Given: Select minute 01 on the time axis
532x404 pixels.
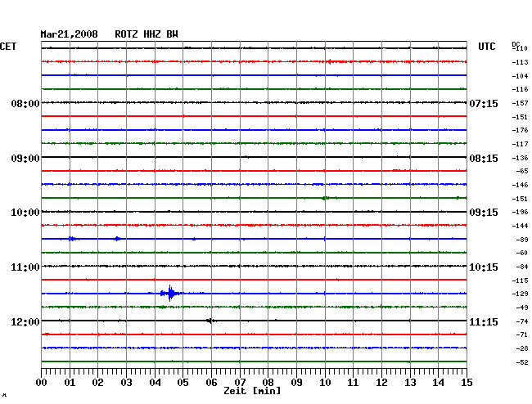Looking at the screenshot, I should tap(70, 383).
